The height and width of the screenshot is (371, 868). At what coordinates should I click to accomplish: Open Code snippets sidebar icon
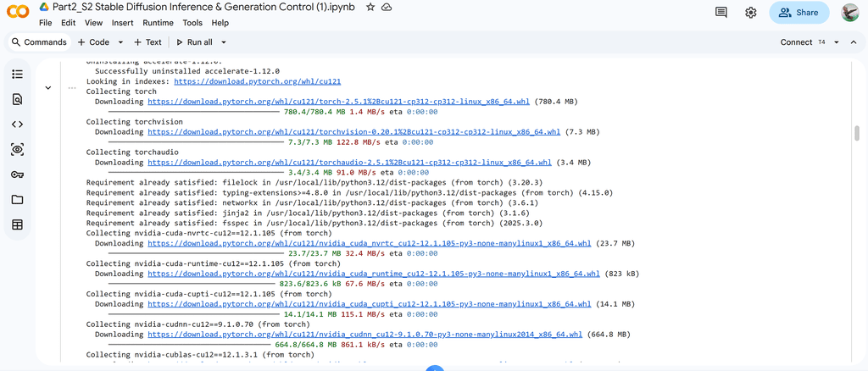[x=17, y=125]
